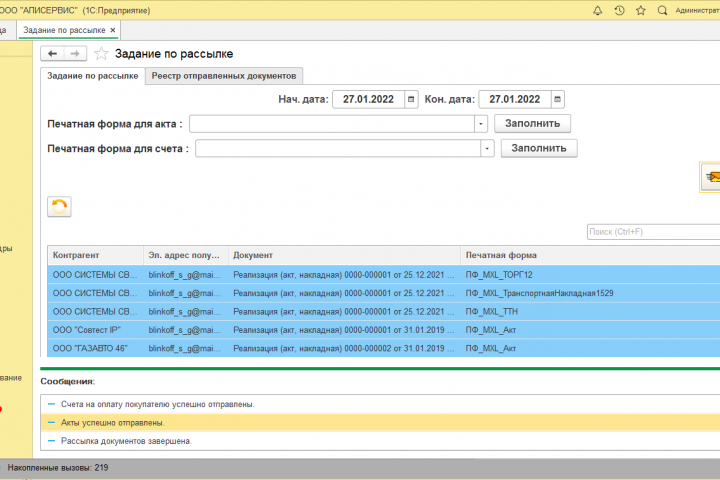Sort by Эл. адрес получателя column header
This screenshot has height=480, width=720.
coord(186,255)
